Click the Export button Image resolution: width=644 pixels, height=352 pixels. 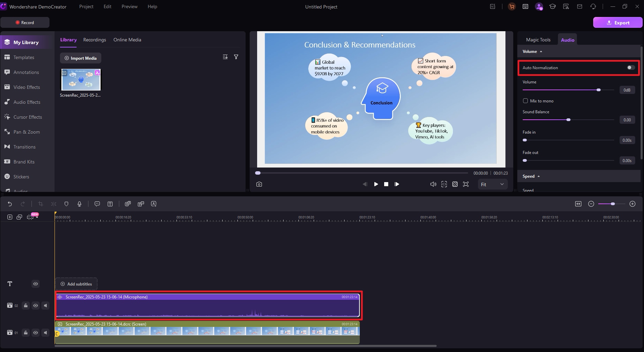[x=618, y=22]
